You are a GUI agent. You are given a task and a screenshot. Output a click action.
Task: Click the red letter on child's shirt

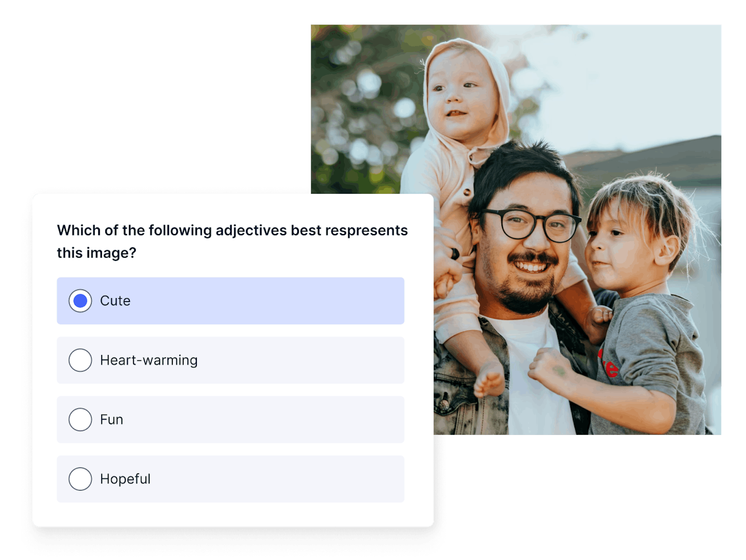coord(609,365)
